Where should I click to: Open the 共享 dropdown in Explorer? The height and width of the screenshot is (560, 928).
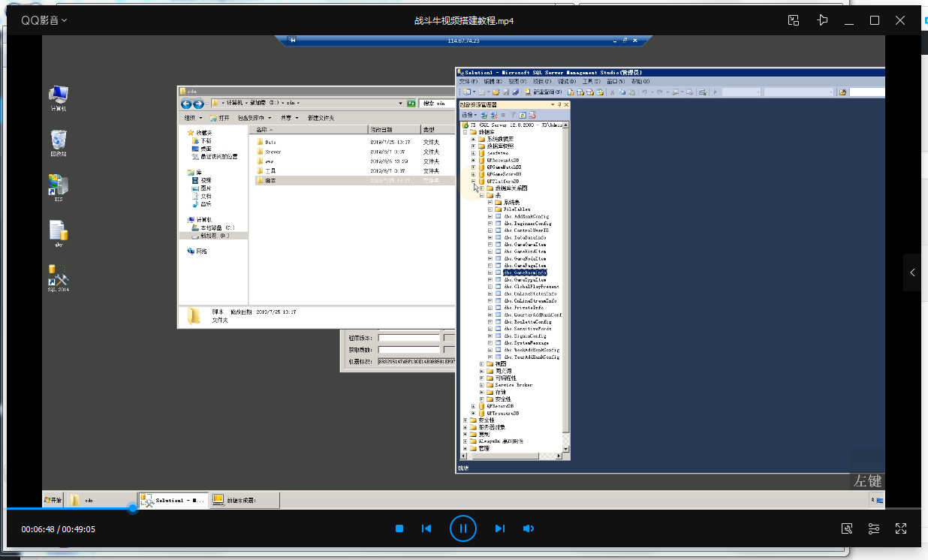click(x=289, y=118)
